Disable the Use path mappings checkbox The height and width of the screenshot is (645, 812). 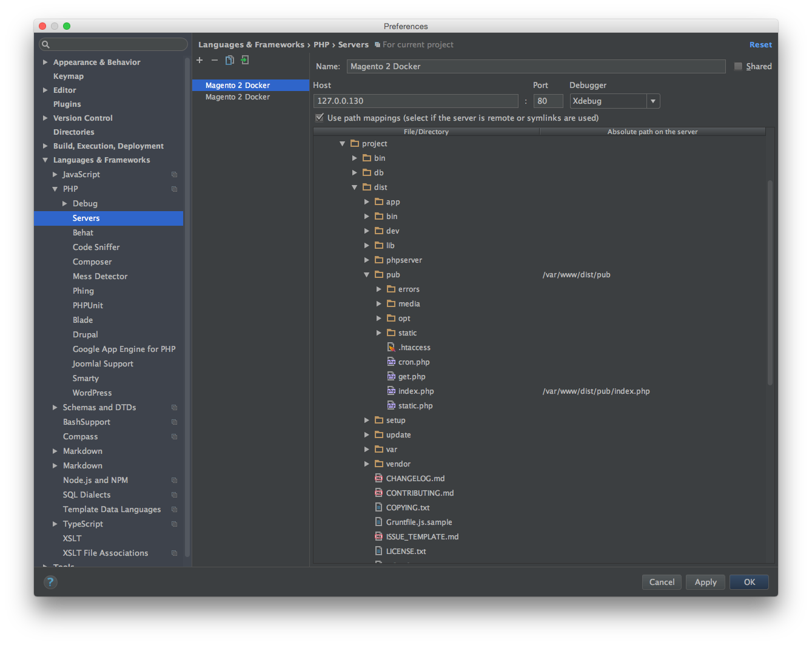pyautogui.click(x=320, y=118)
